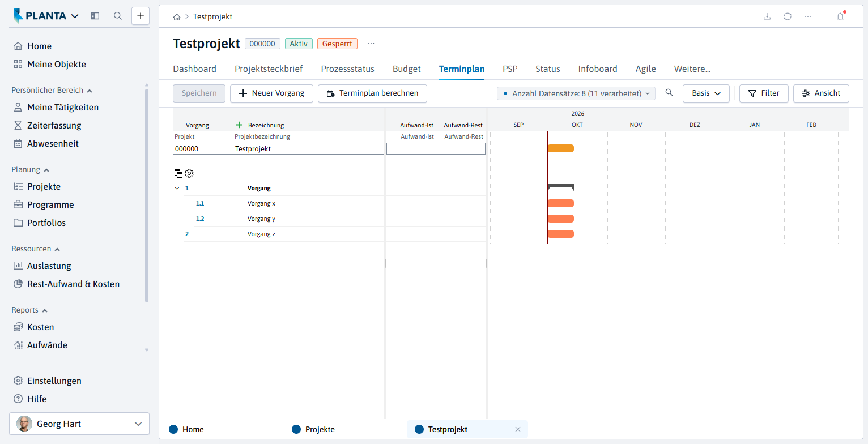
Task: Open the Georg Hart user menu
Action: (79, 424)
